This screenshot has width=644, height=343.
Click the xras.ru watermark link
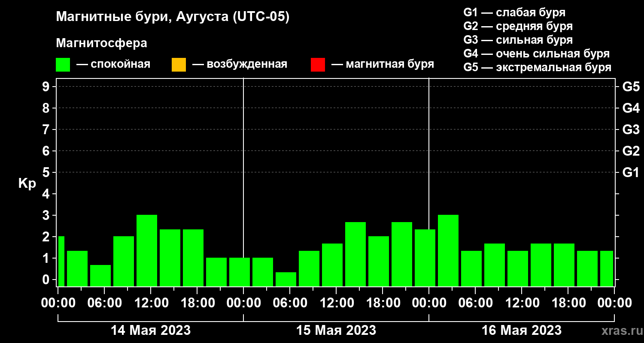point(620,331)
